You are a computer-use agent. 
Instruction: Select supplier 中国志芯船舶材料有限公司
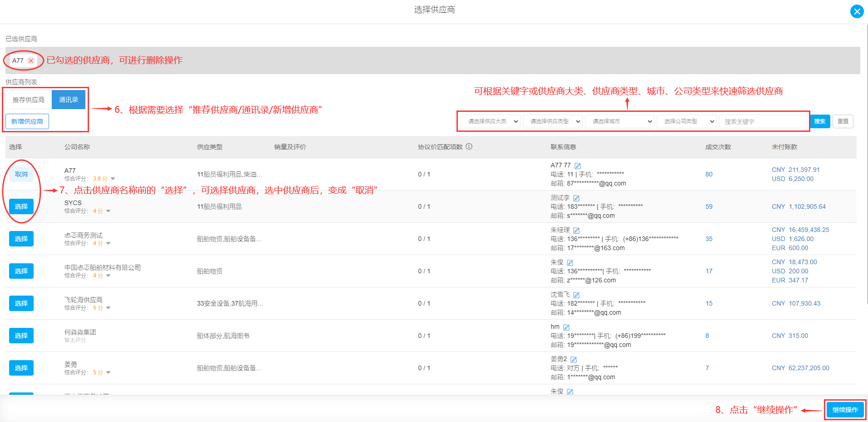(x=21, y=271)
